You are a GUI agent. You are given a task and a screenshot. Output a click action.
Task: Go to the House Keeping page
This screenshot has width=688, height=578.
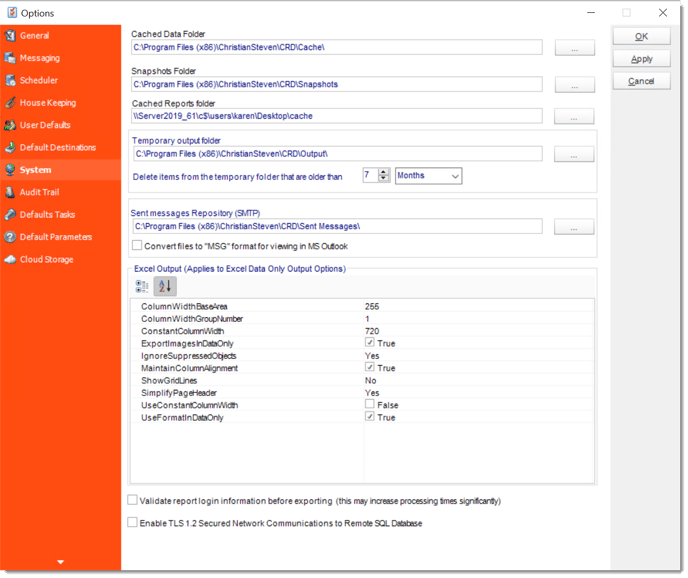tap(48, 103)
